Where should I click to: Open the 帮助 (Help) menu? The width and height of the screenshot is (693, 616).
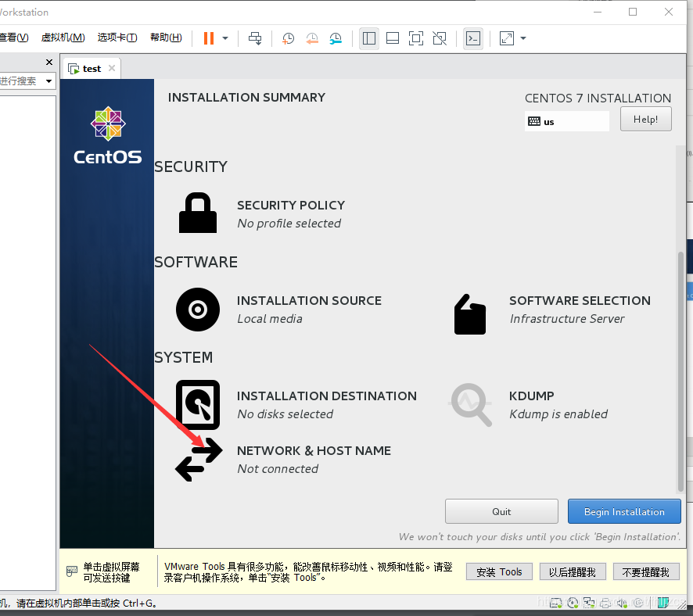coord(166,38)
